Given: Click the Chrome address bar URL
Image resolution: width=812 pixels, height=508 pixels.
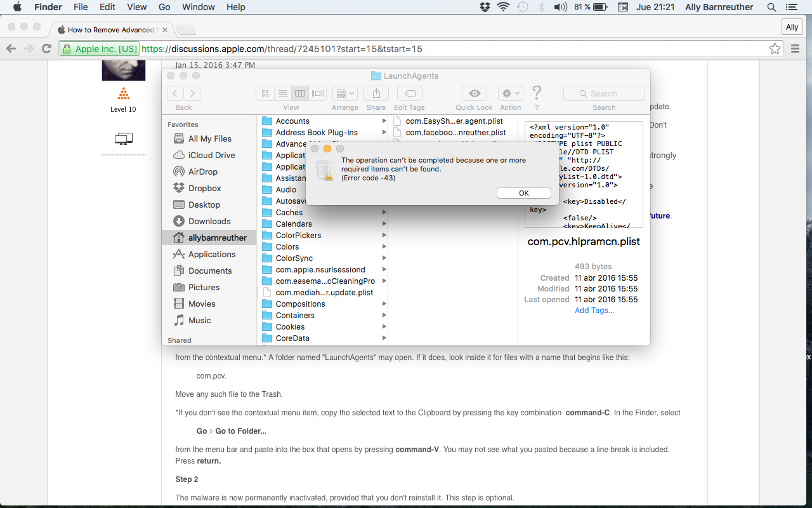Looking at the screenshot, I should click(282, 49).
